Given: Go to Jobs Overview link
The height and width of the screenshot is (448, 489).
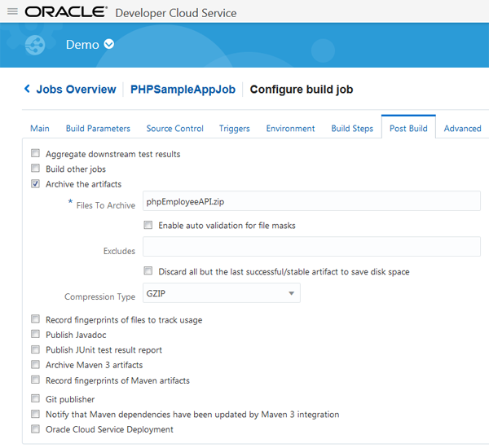Looking at the screenshot, I should click(x=76, y=90).
